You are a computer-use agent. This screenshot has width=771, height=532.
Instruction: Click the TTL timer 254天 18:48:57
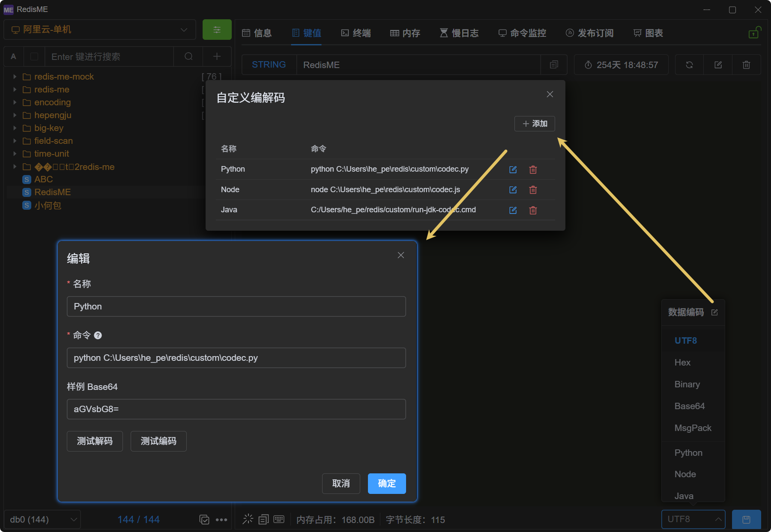tap(621, 65)
